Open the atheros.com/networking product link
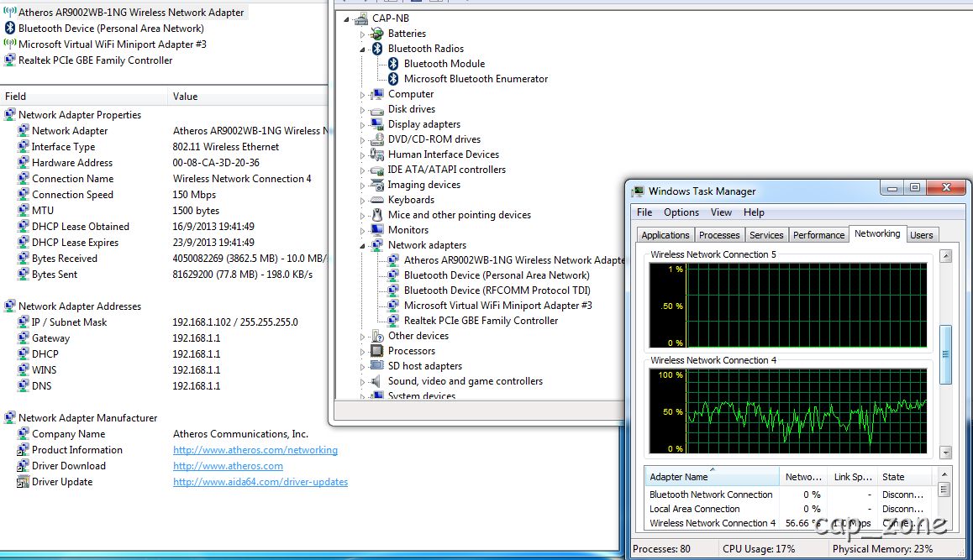This screenshot has width=973, height=560. [x=255, y=450]
